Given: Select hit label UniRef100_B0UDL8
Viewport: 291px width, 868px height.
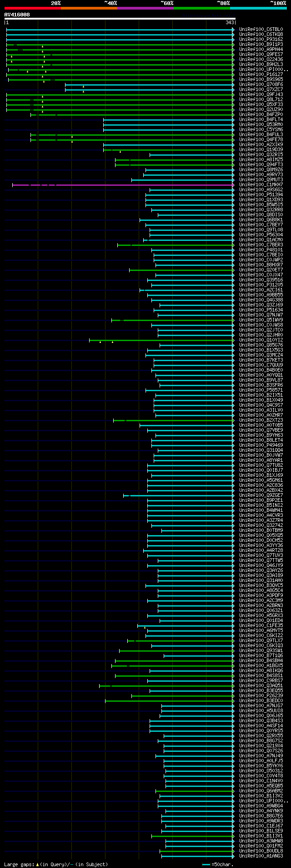Looking at the screenshot, I should click(261, 851).
